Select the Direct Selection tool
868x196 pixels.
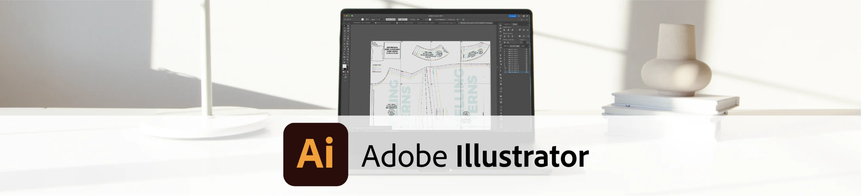[348, 26]
